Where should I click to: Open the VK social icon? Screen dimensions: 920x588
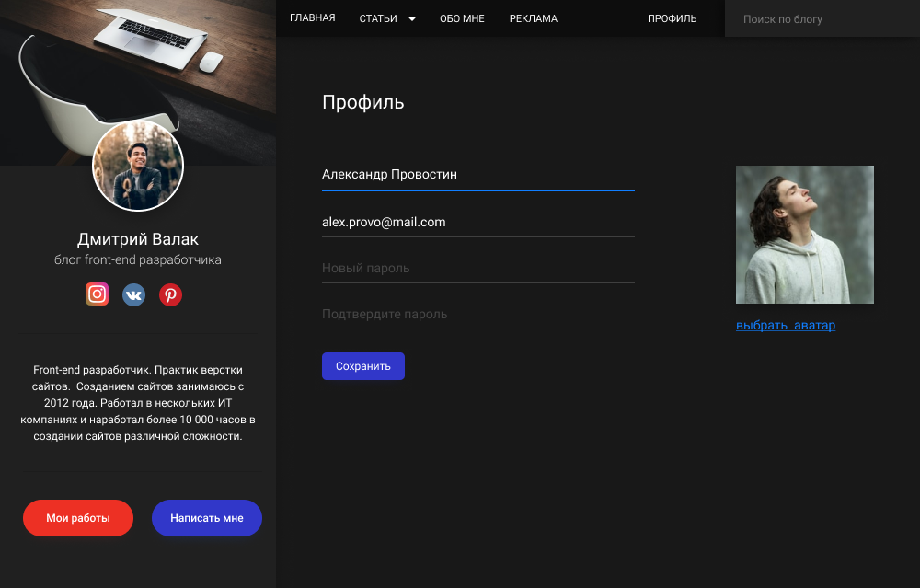[133, 294]
